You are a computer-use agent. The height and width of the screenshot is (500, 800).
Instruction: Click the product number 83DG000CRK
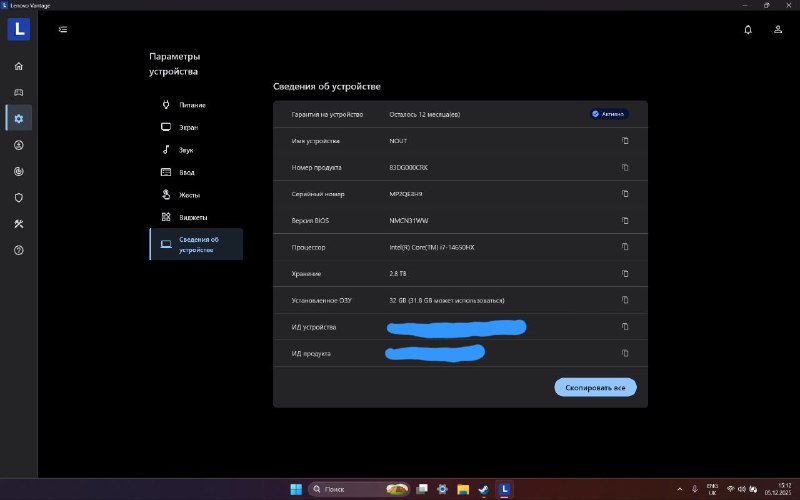click(408, 168)
